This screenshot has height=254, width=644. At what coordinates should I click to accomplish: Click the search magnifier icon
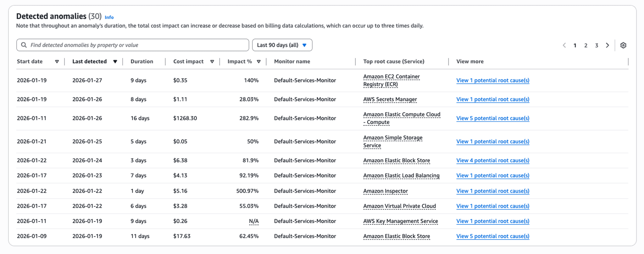24,45
